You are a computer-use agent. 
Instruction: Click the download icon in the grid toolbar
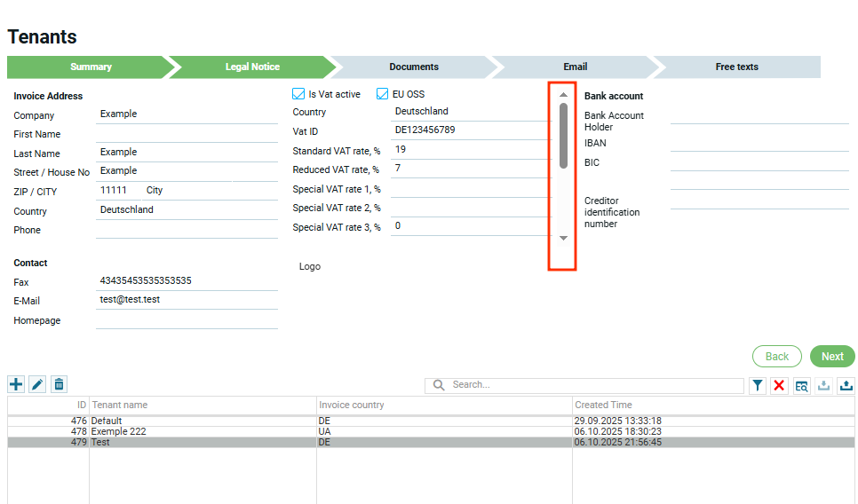click(823, 385)
